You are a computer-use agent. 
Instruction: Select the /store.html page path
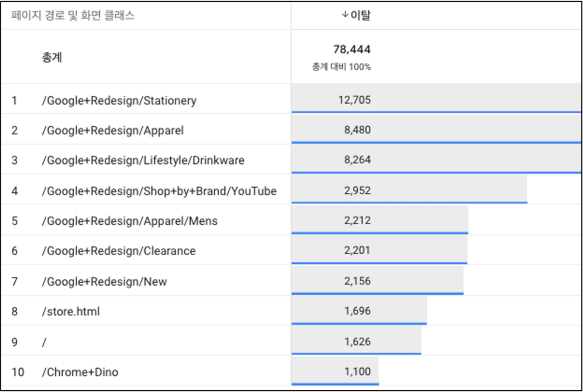tap(71, 311)
